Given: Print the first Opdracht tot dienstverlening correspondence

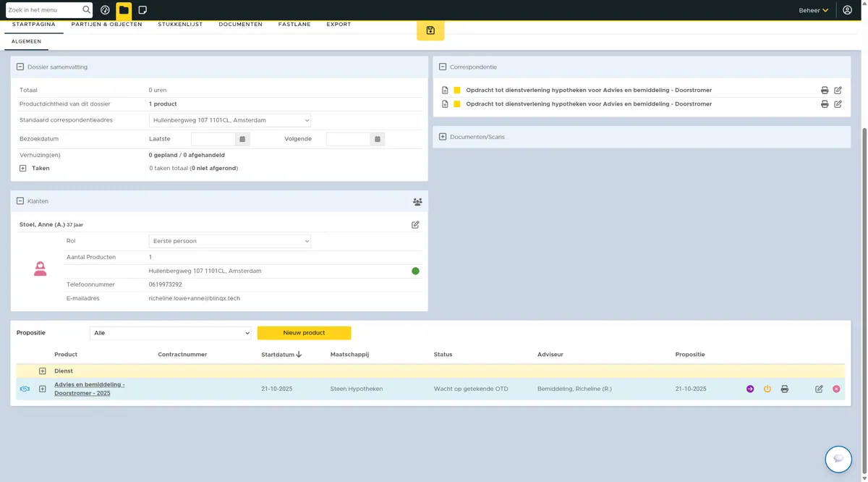Looking at the screenshot, I should coord(825,90).
